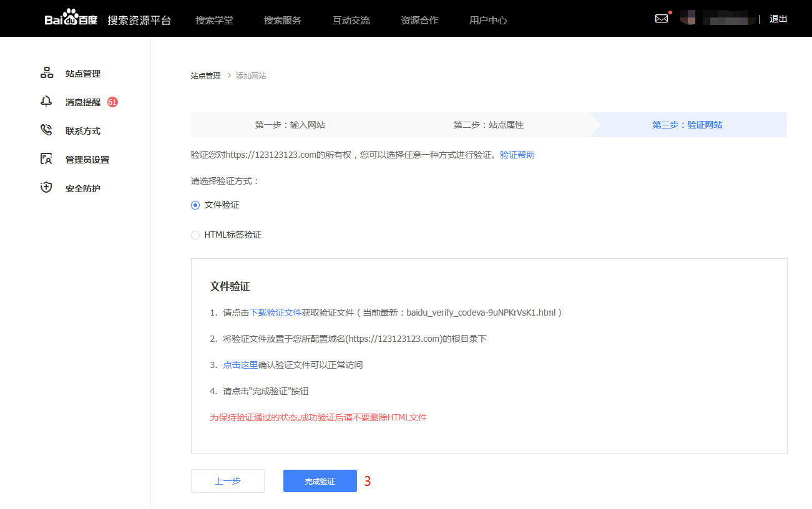Click 上一步 button

click(x=228, y=481)
